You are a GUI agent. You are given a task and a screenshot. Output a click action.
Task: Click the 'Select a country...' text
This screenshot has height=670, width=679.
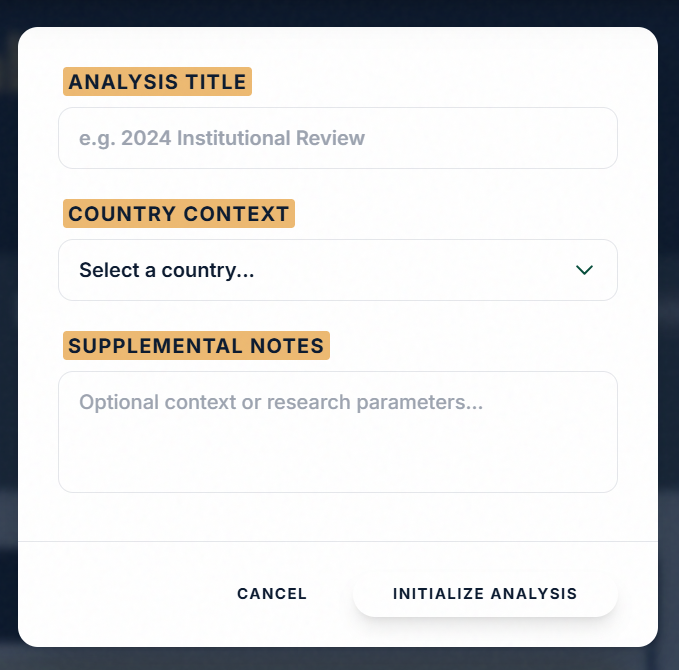tap(166, 270)
